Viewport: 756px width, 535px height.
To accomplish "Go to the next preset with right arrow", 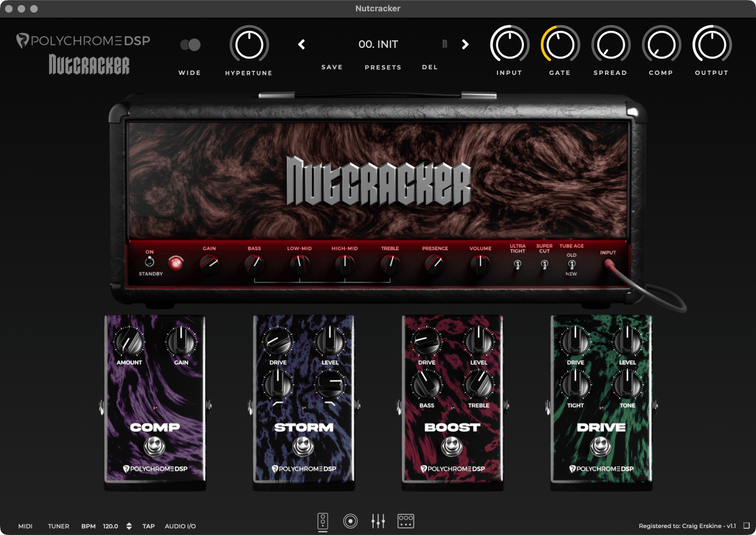I will pyautogui.click(x=465, y=44).
